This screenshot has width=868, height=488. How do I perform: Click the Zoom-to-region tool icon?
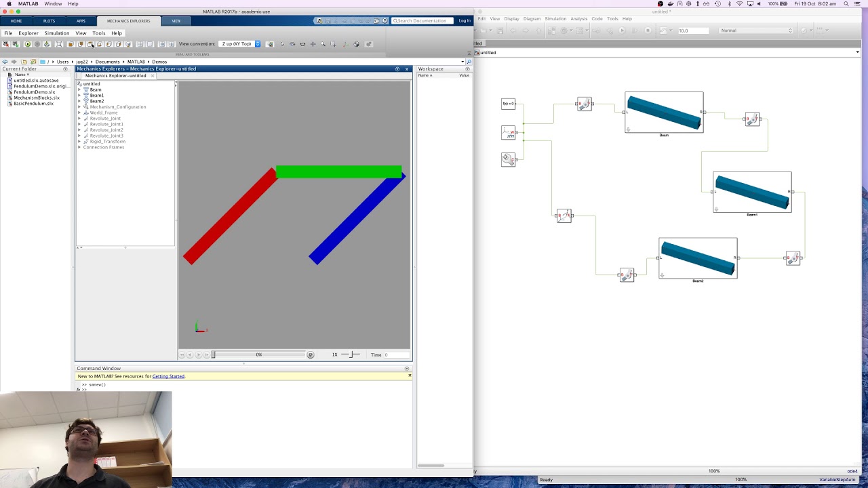tap(333, 44)
